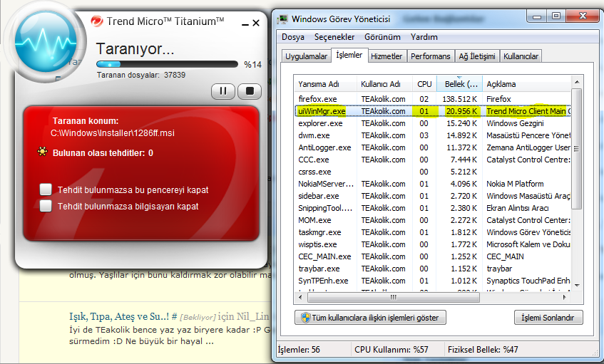Image resolution: width=604 pixels, height=364 pixels.
Task: Open the Görünüm menu
Action: 382,37
